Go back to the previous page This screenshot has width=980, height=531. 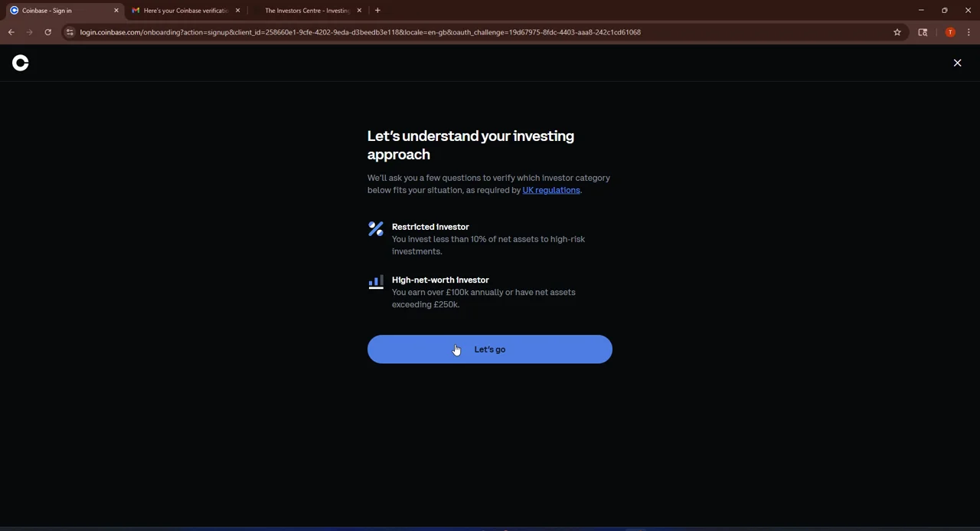pyautogui.click(x=11, y=32)
